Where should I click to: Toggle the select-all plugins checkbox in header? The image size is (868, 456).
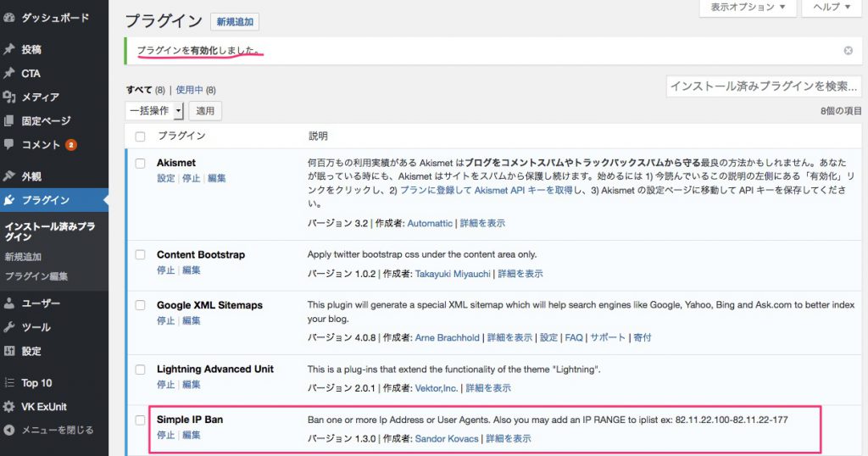140,136
